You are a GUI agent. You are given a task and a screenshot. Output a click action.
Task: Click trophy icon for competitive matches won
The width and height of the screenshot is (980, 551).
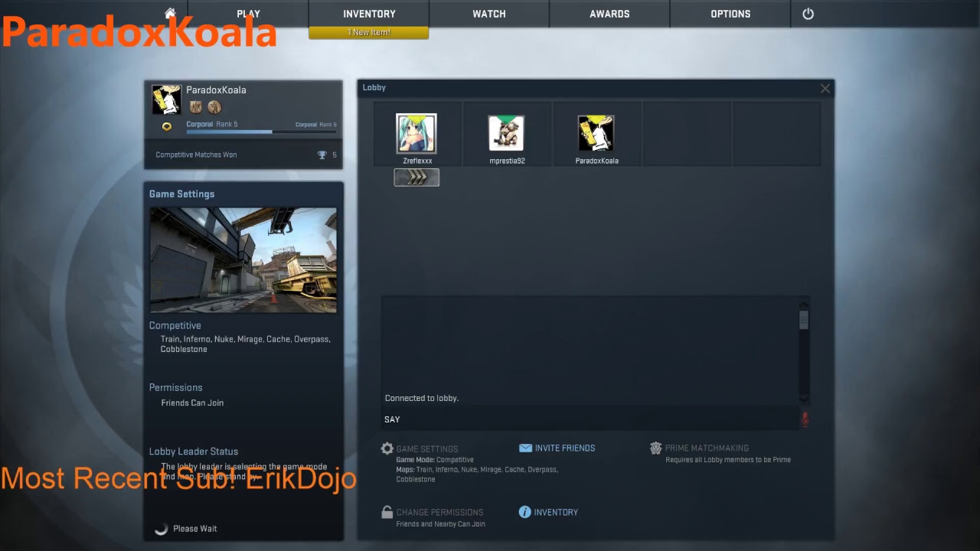(x=322, y=155)
